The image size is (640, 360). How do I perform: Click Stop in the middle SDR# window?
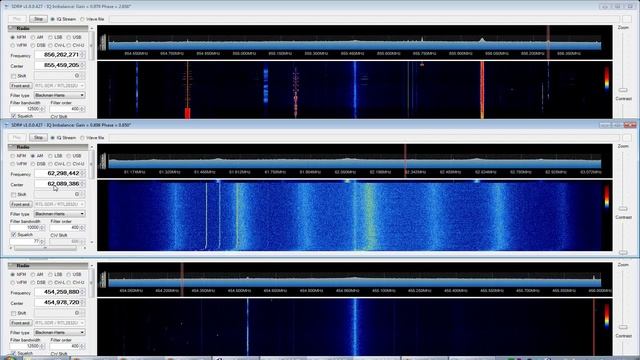point(38,138)
